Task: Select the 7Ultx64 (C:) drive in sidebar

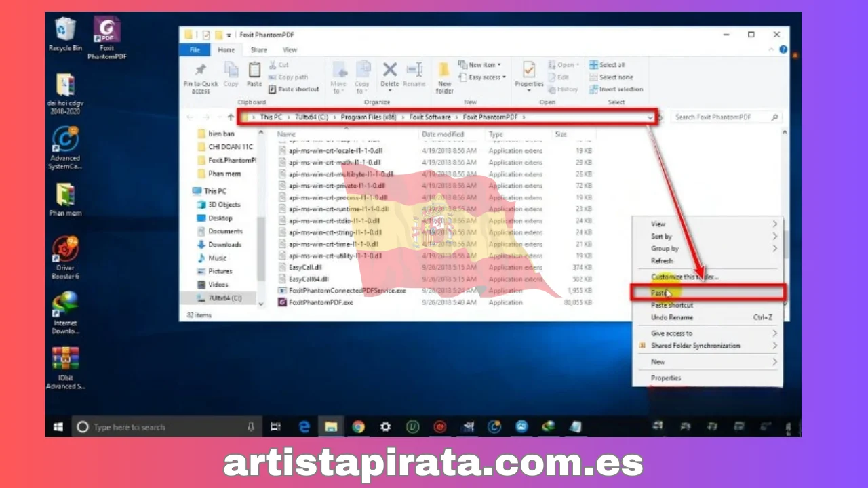Action: pos(219,298)
